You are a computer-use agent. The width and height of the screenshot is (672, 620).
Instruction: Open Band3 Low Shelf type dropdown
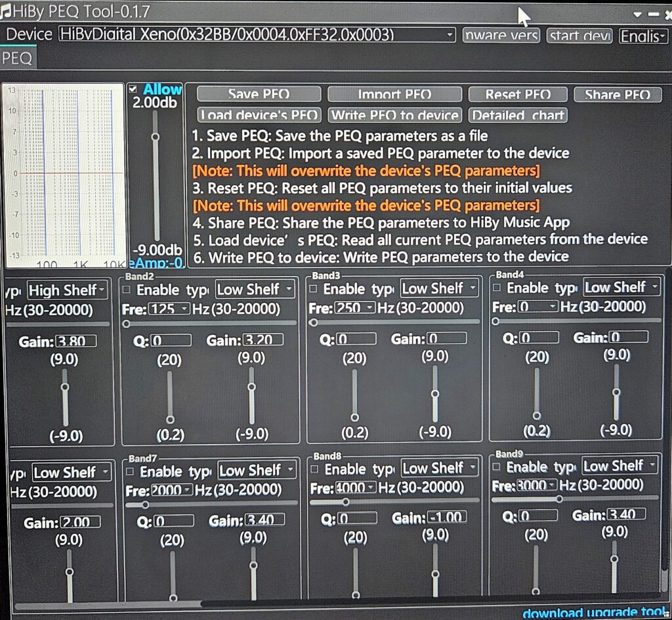pos(439,288)
